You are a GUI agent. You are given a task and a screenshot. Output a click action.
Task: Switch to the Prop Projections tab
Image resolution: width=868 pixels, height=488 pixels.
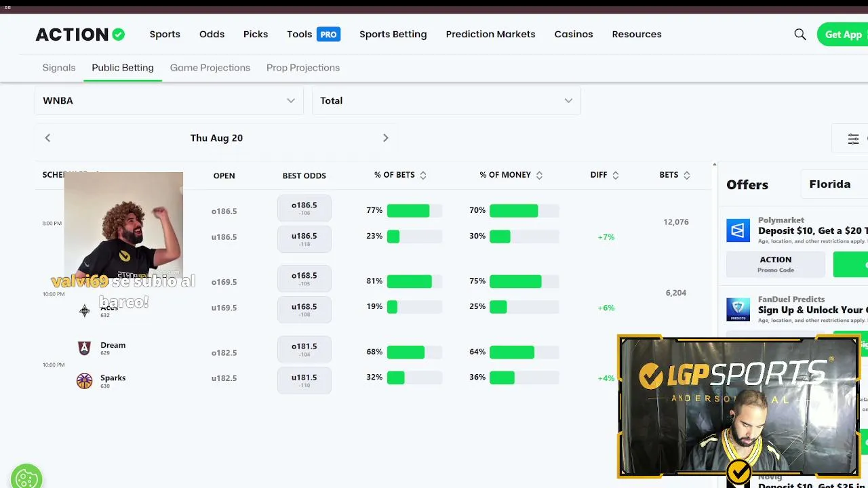(x=303, y=68)
